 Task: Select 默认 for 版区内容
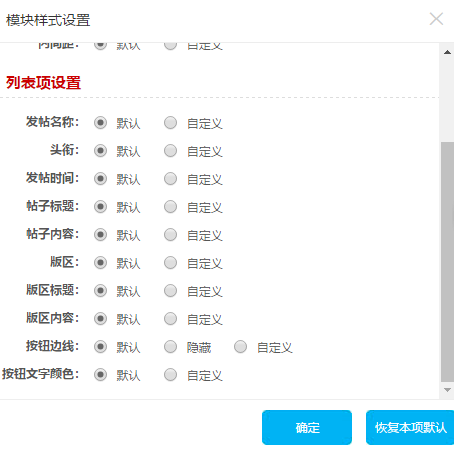[x=100, y=319]
